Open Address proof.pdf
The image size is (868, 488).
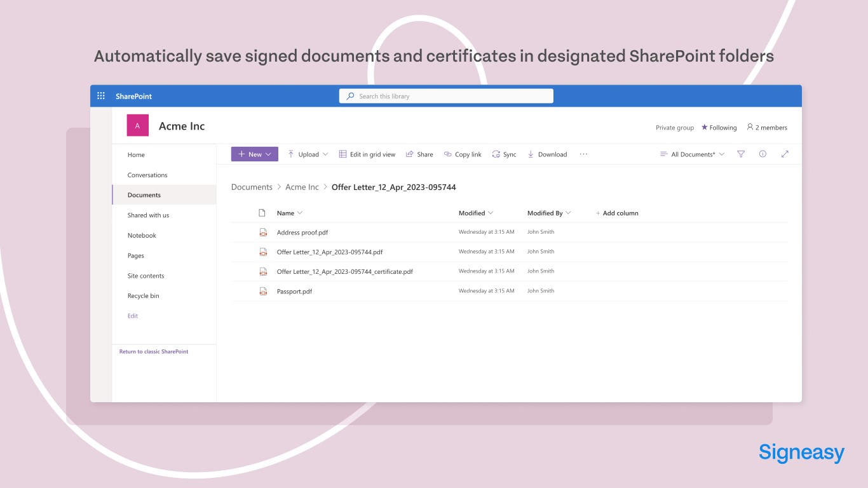click(302, 233)
